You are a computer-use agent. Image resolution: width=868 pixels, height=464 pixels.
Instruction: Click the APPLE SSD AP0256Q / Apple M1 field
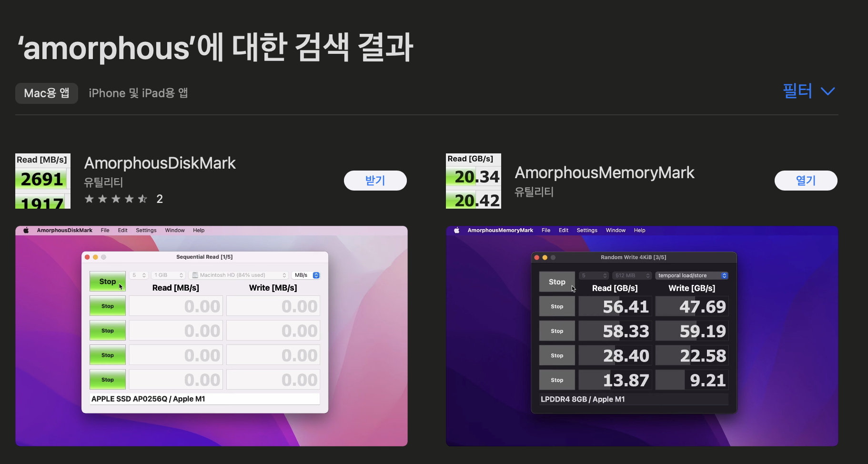(x=205, y=399)
